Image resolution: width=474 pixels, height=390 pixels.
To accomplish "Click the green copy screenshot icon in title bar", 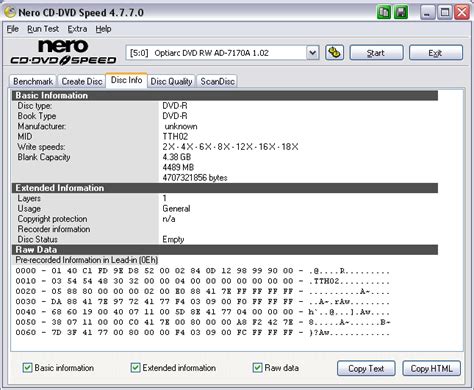I will [383, 13].
